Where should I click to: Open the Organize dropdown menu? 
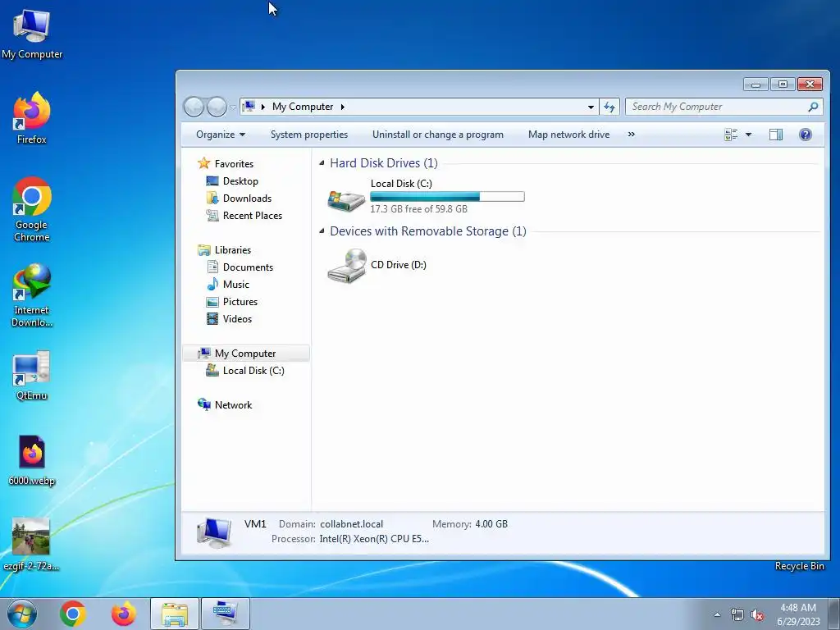(220, 135)
